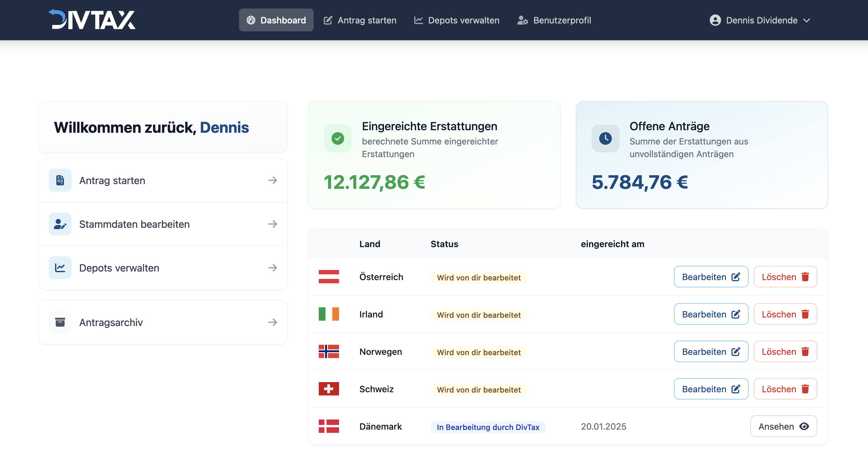The height and width of the screenshot is (474, 868).
Task: Open the Antragsarchiv link
Action: click(163, 323)
